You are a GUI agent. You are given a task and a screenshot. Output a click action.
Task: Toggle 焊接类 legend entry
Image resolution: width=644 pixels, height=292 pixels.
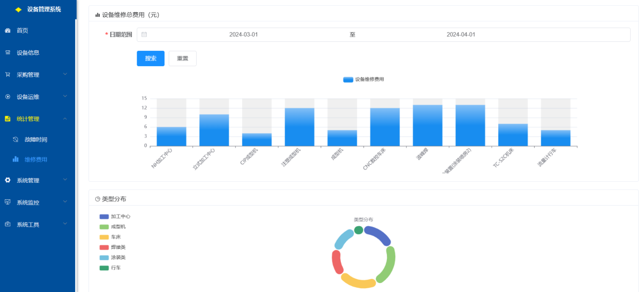coord(112,247)
